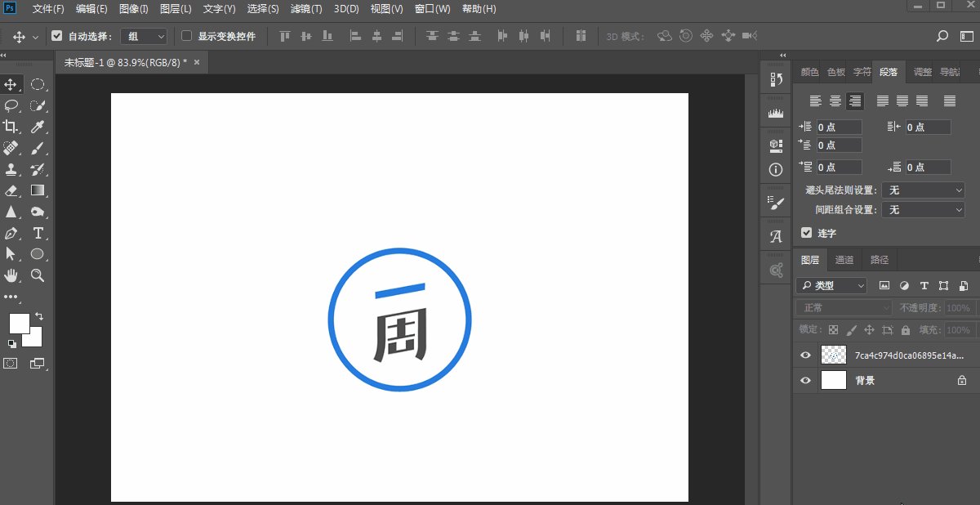Select the Eraser tool
Screen dimensions: 980x505
11,190
